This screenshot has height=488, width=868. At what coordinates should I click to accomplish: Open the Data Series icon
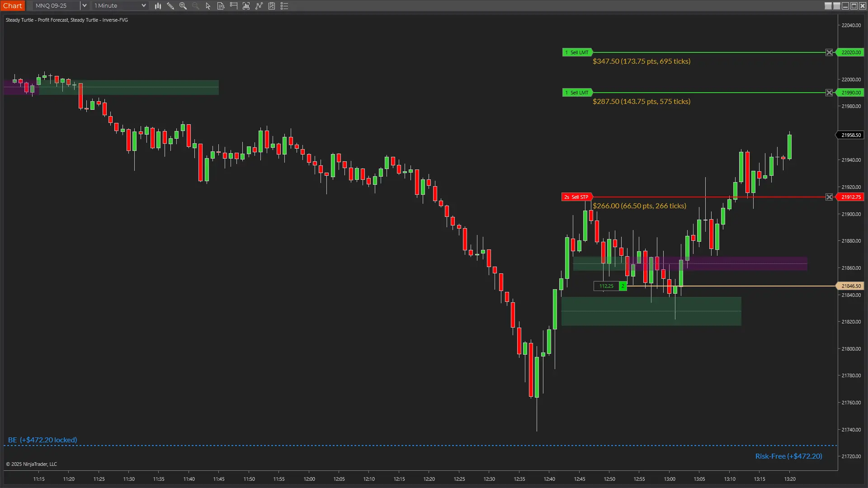click(246, 6)
